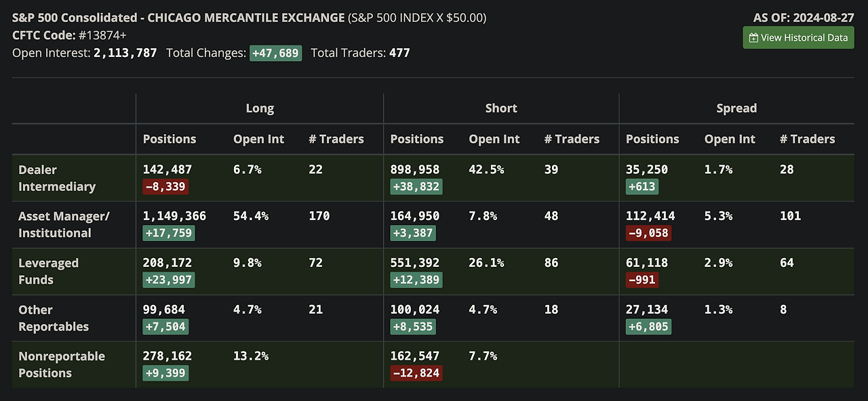Click the calendar icon in View Historical Data
868x401 pixels.
[753, 38]
